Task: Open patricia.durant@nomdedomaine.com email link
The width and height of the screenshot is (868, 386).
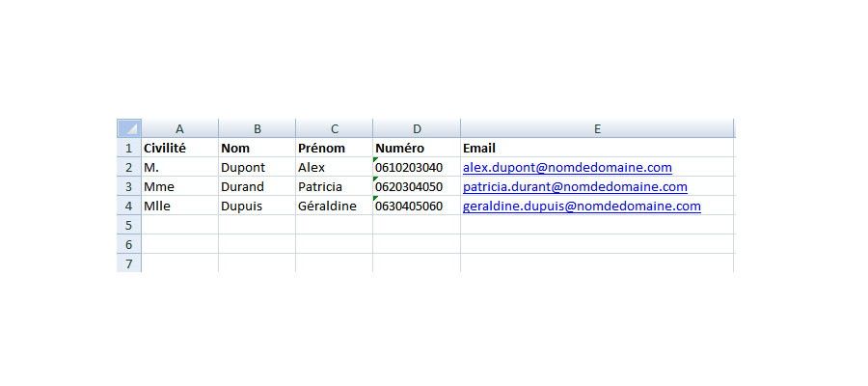Action: point(575,186)
